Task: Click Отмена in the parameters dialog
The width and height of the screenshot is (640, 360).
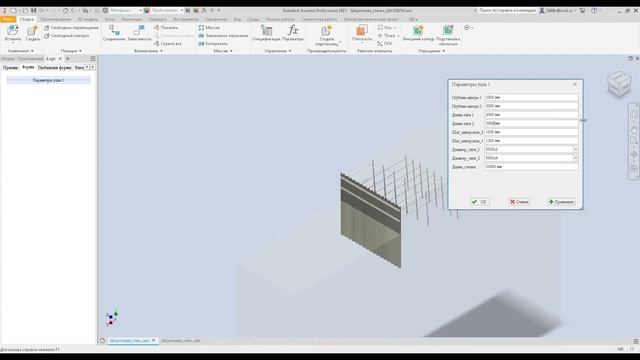Action: (519, 202)
